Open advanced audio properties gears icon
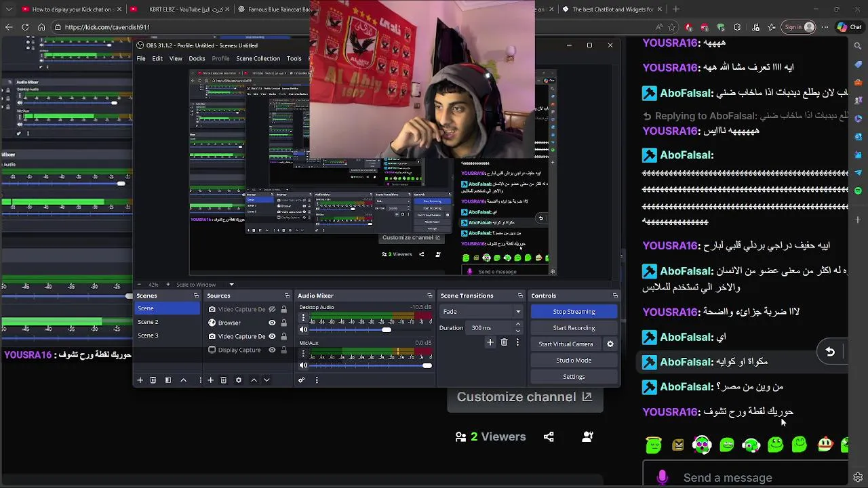The height and width of the screenshot is (488, 868). click(302, 380)
